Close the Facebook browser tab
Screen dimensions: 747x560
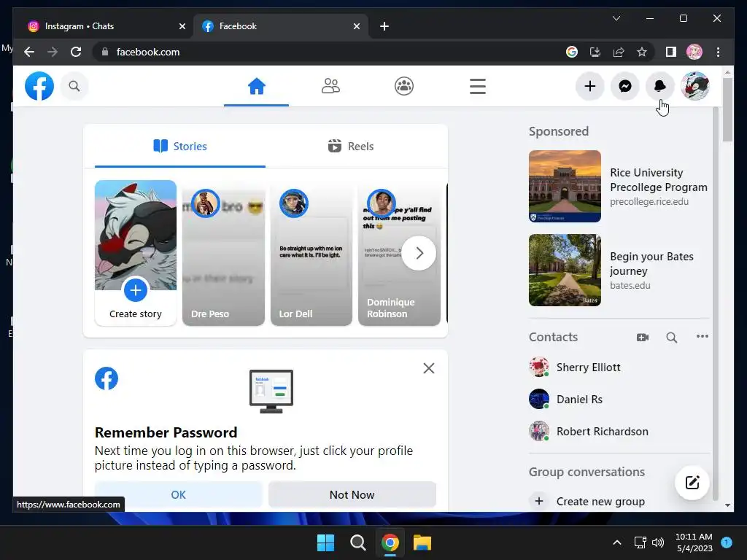tap(356, 26)
